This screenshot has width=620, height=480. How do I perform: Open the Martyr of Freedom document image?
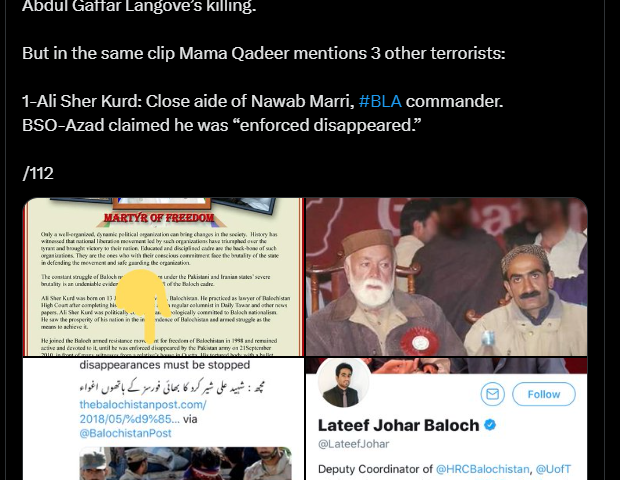[x=163, y=277]
